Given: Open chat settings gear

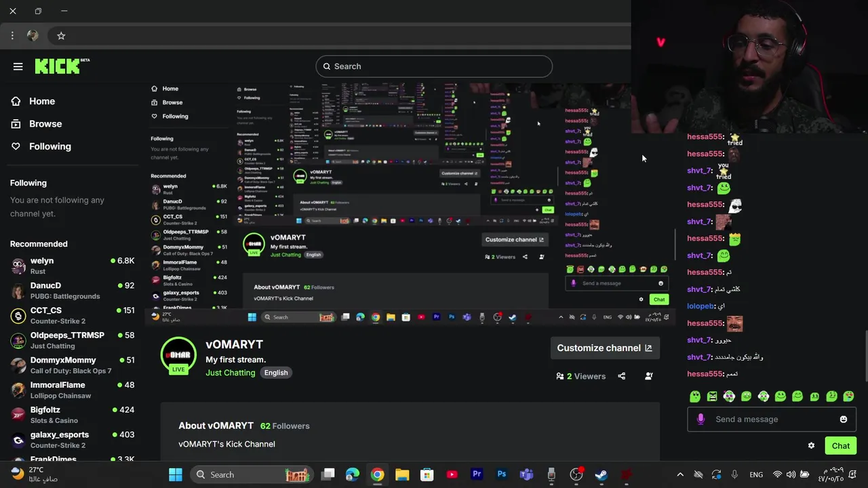Looking at the screenshot, I should [x=811, y=445].
